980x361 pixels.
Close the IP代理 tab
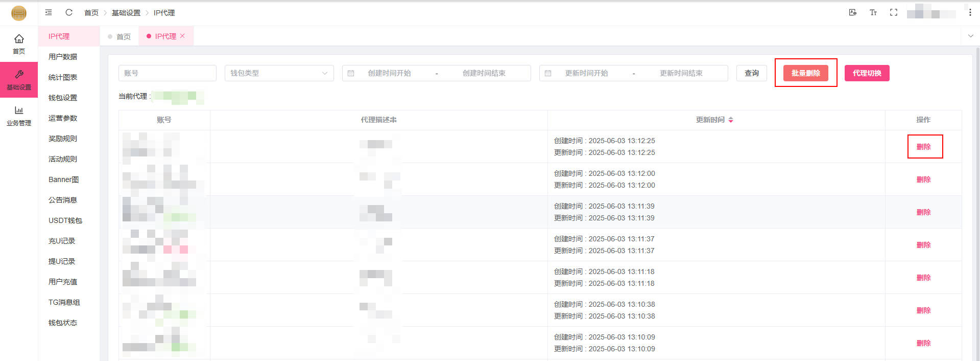(182, 36)
